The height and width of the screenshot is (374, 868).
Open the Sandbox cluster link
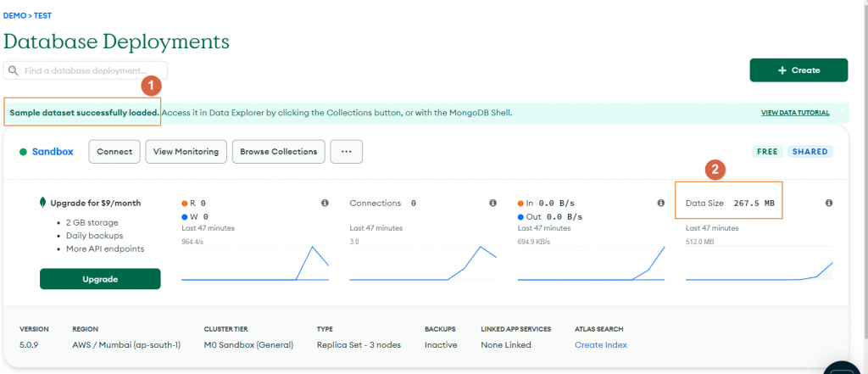click(53, 152)
